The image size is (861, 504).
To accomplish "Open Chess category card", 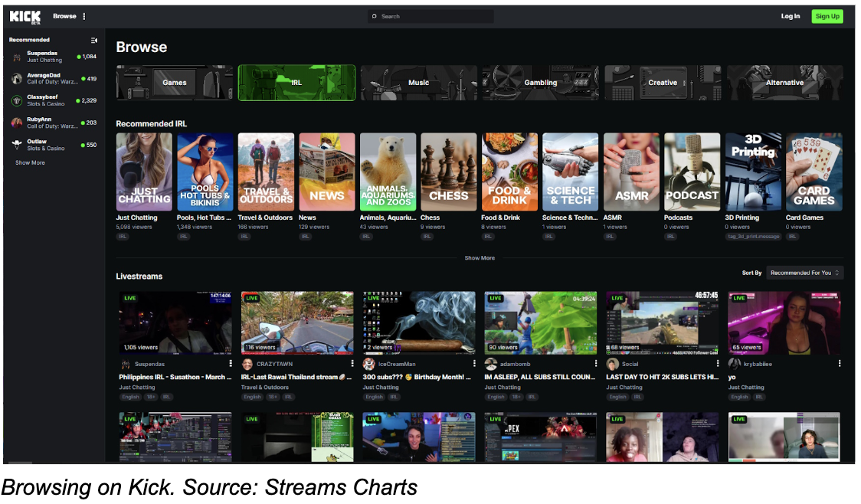I will pos(449,172).
